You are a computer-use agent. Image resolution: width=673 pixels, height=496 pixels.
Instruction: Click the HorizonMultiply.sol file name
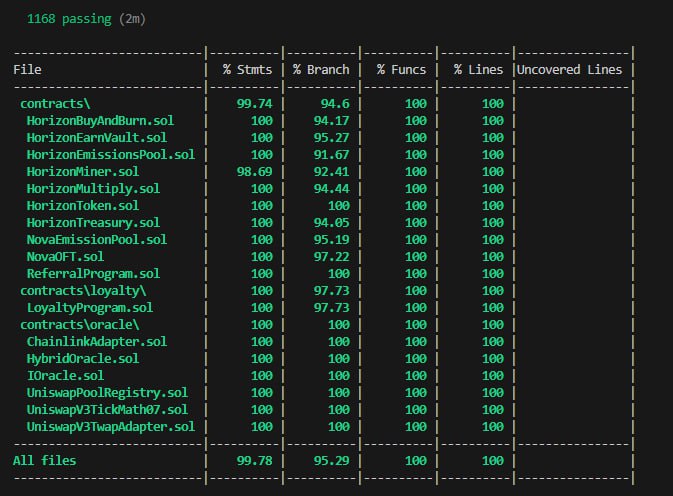click(93, 188)
